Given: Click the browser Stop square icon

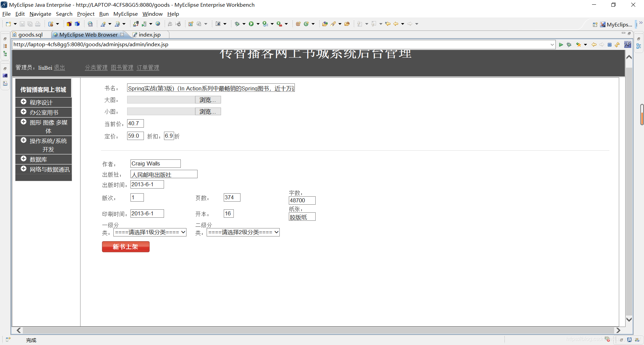Looking at the screenshot, I should point(610,45).
